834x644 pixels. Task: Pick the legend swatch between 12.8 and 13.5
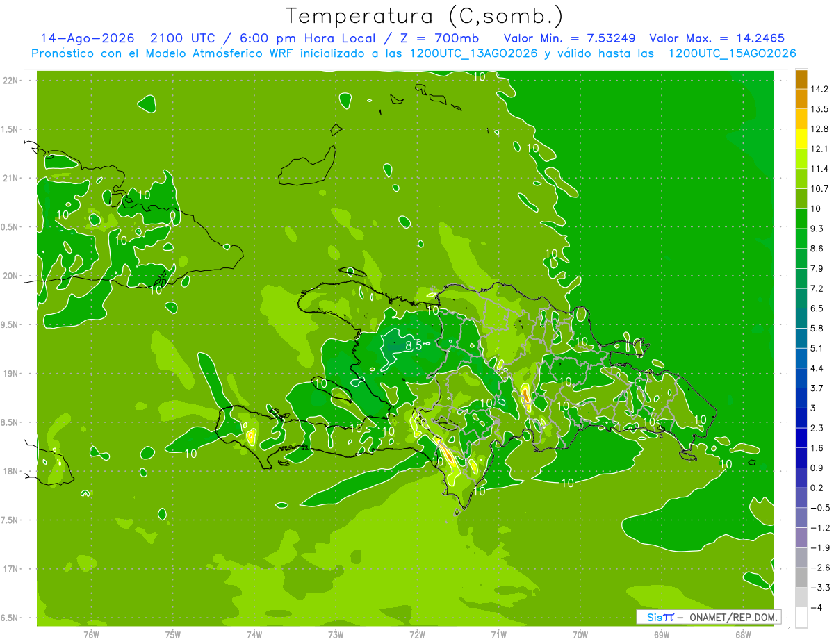point(801,119)
